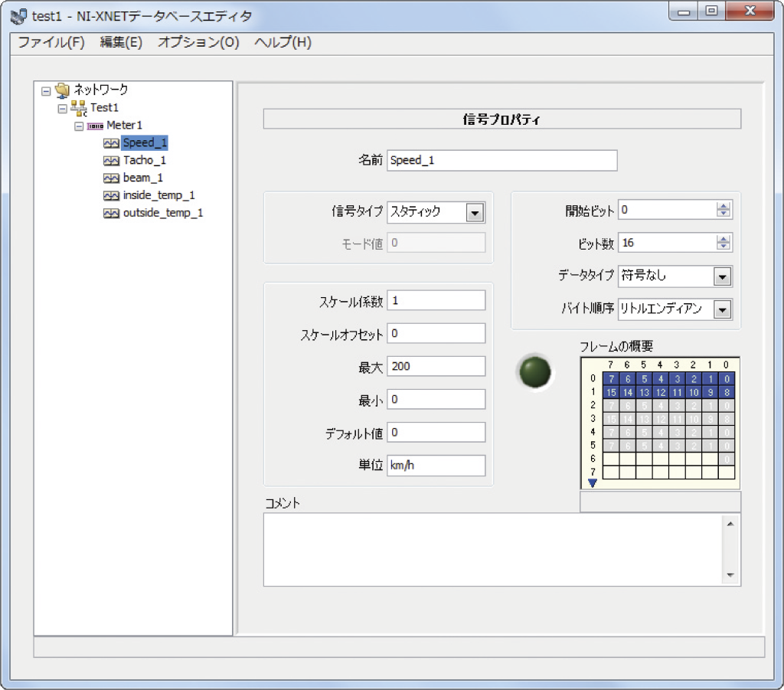Open the ファイル(F) menu
The height and width of the screenshot is (690, 784).
point(51,42)
